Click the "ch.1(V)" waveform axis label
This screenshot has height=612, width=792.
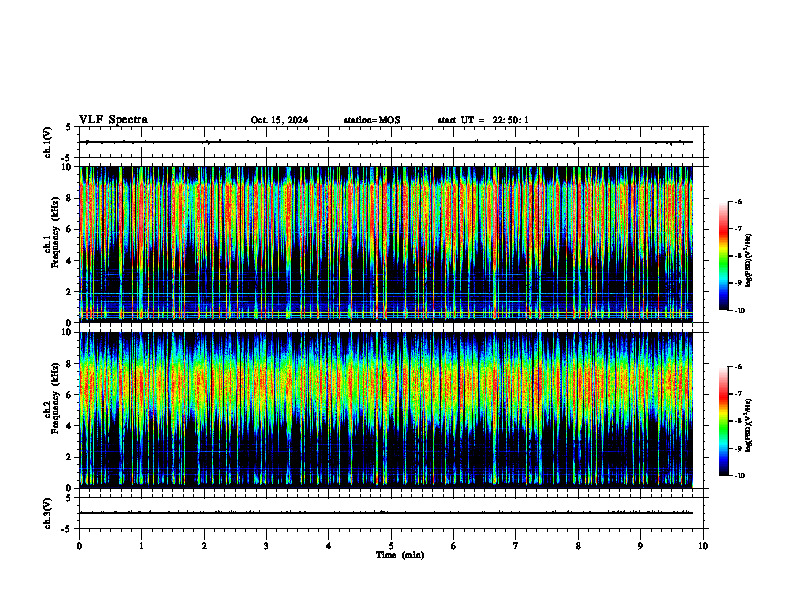point(48,142)
